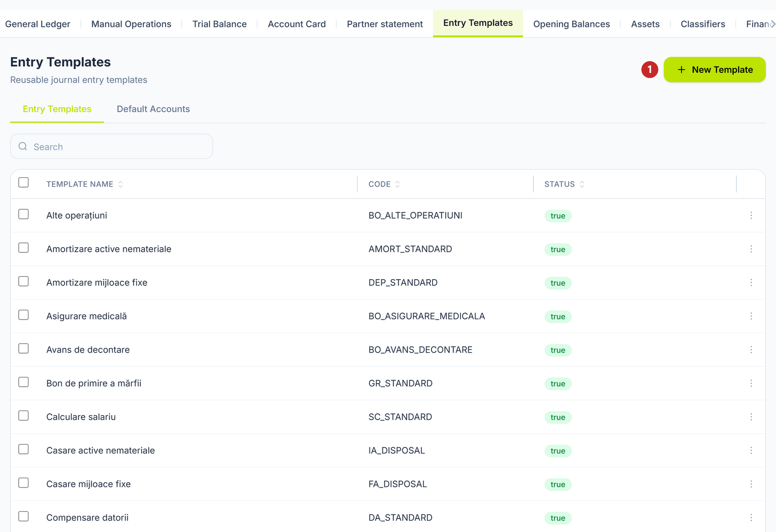Open the Opening Balances tab
The height and width of the screenshot is (532, 776).
pos(572,24)
